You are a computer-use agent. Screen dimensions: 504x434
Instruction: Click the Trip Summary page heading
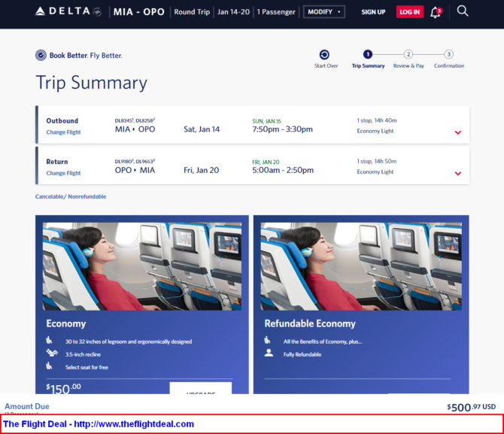(x=91, y=83)
